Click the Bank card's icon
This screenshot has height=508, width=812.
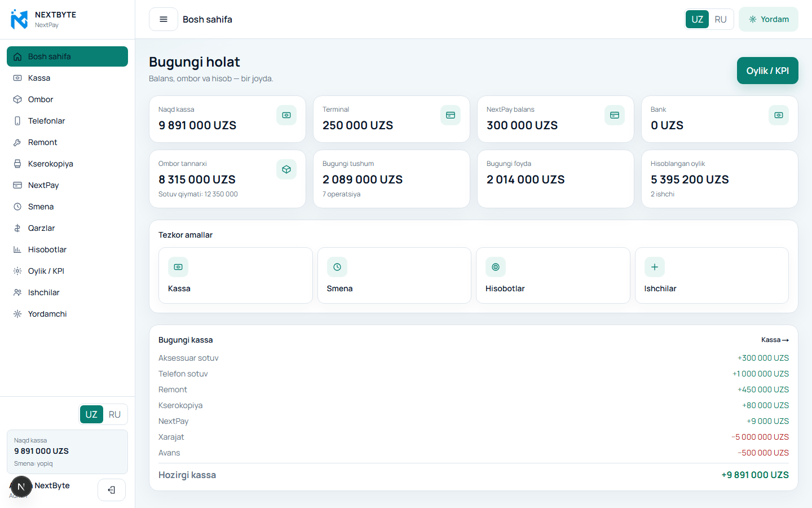(779, 115)
